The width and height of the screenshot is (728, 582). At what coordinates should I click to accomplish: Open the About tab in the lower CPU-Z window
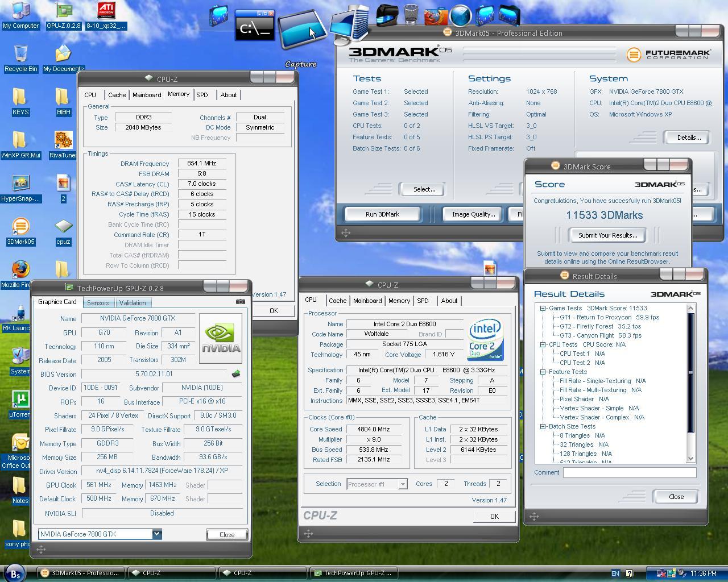click(x=449, y=301)
